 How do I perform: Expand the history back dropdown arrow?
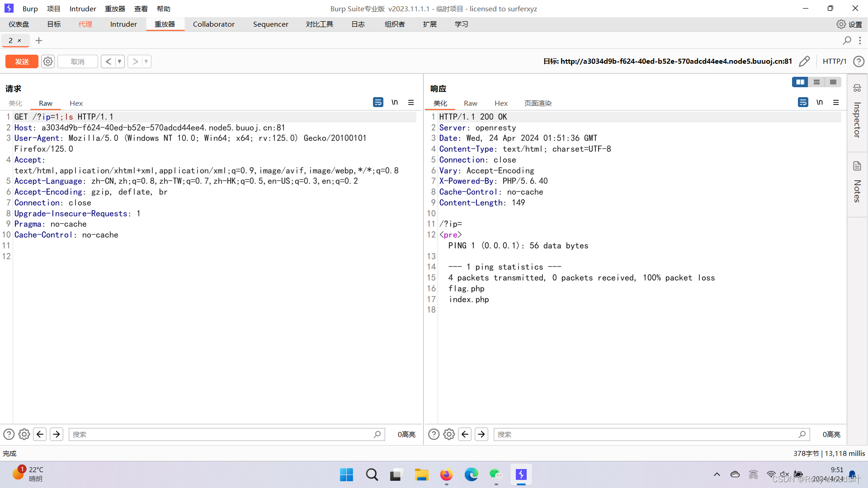[120, 61]
